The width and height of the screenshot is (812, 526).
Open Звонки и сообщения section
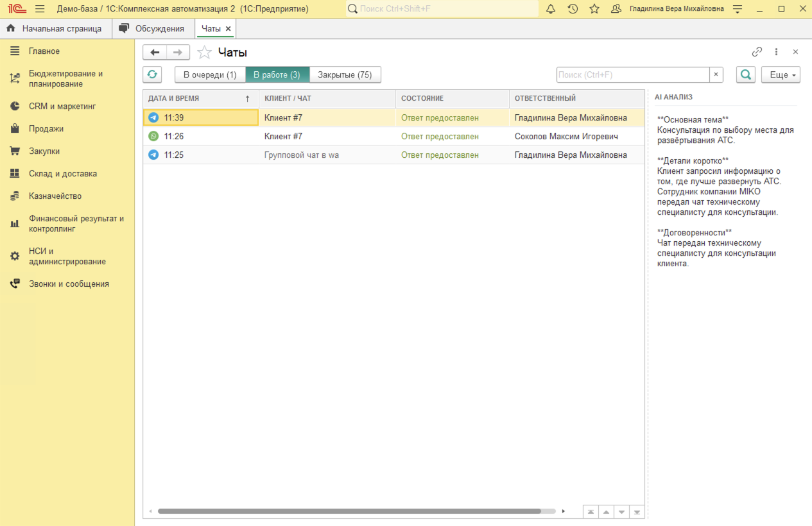tap(69, 284)
